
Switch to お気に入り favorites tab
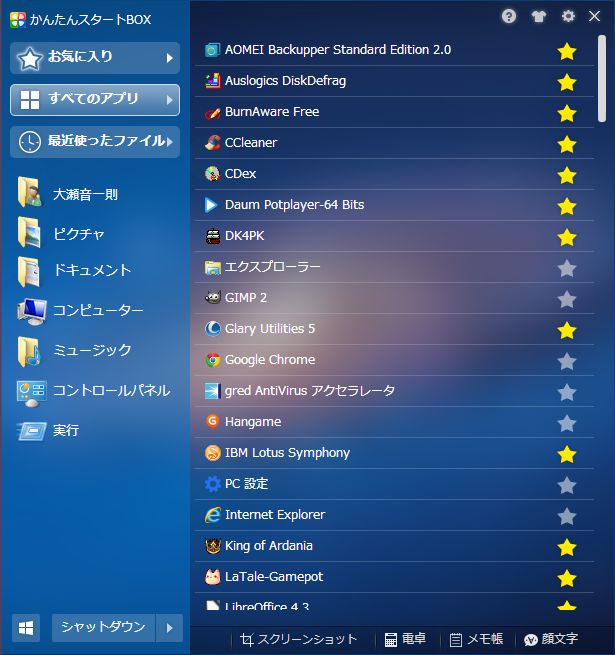point(95,58)
